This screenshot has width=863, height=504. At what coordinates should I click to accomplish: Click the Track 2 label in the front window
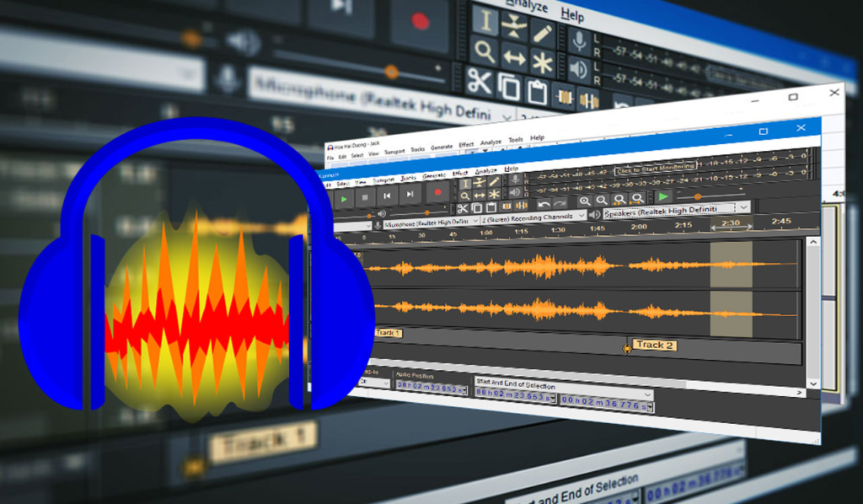pyautogui.click(x=654, y=345)
